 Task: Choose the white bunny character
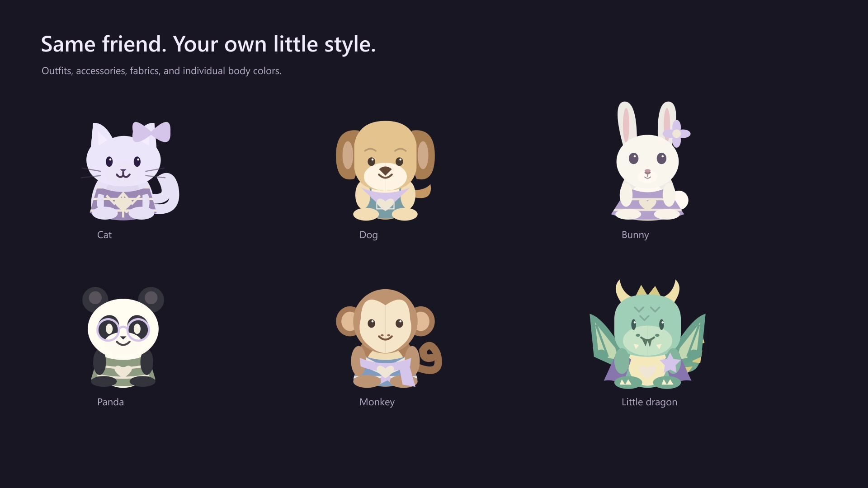pos(651,161)
